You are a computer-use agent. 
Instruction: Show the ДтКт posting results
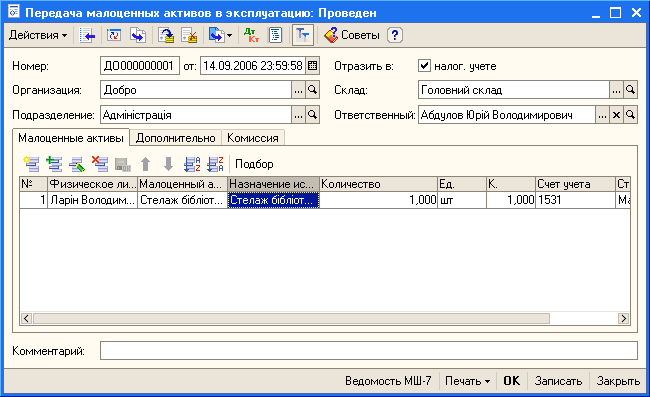[x=251, y=35]
